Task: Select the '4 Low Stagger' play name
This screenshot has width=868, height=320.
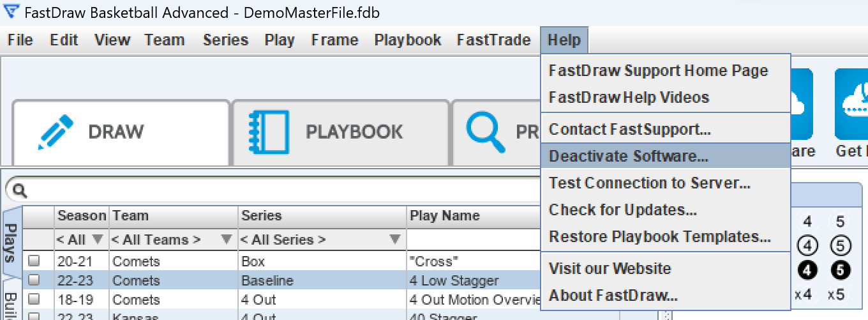Action: (x=474, y=280)
